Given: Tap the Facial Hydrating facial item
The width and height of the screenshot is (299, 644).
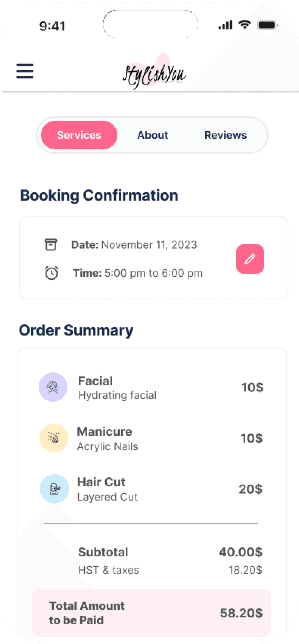Looking at the screenshot, I should point(117,388).
